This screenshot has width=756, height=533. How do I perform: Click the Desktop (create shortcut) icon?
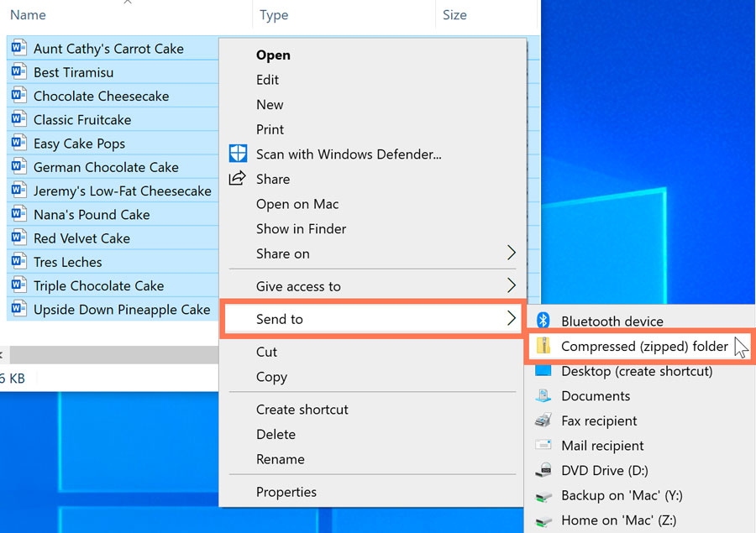tap(545, 370)
